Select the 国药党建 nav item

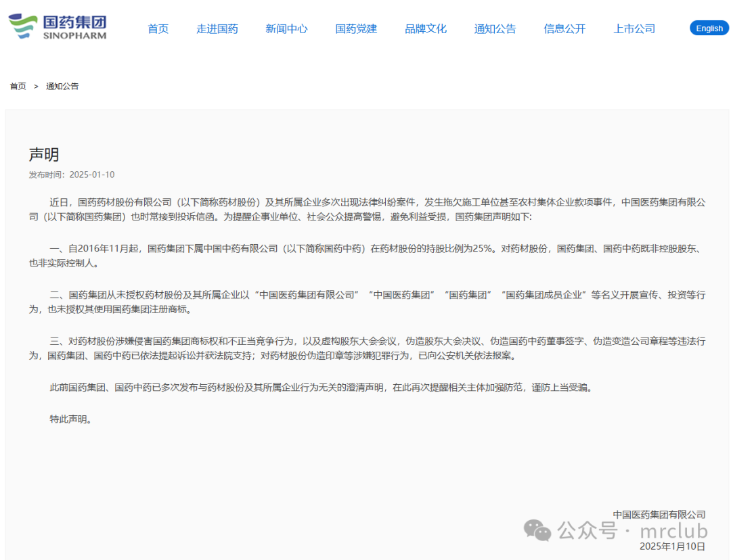[x=356, y=29]
